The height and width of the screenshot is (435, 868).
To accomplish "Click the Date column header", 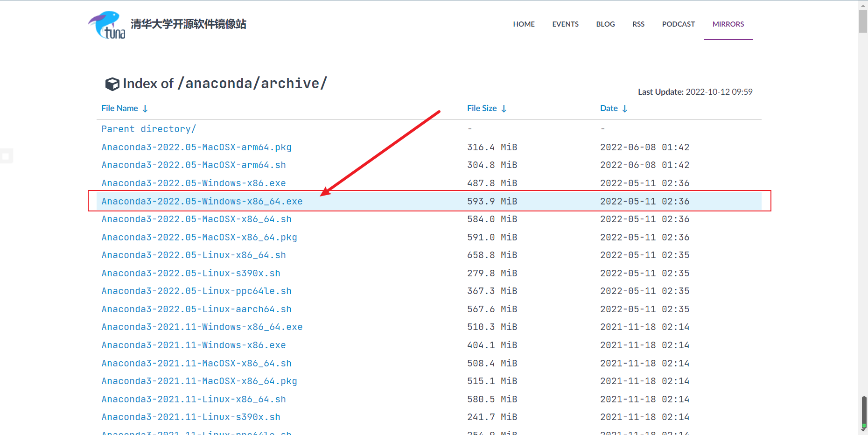I will tap(609, 108).
